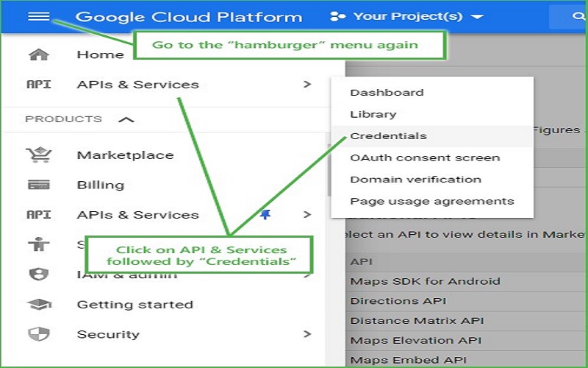Screen dimensions: 588x368
Task: Click the Marketplace shopping cart icon
Action: tap(39, 155)
